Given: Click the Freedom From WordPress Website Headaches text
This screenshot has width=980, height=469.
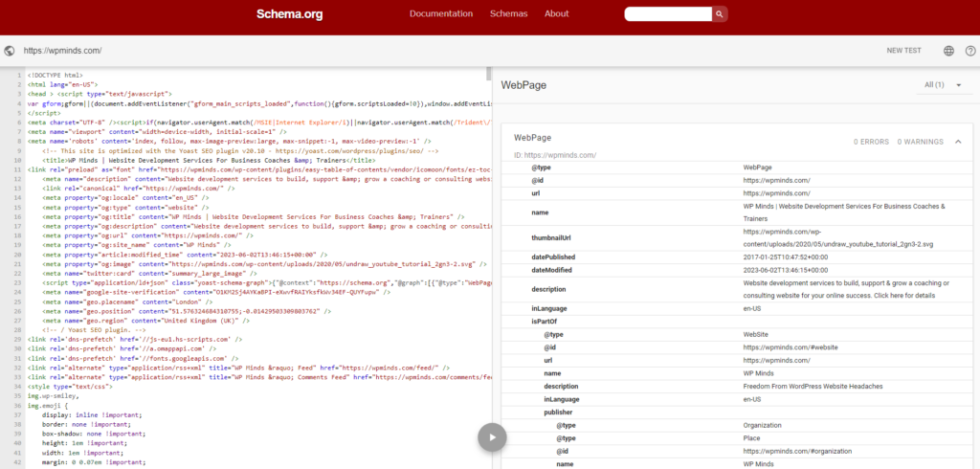Looking at the screenshot, I should click(813, 387).
